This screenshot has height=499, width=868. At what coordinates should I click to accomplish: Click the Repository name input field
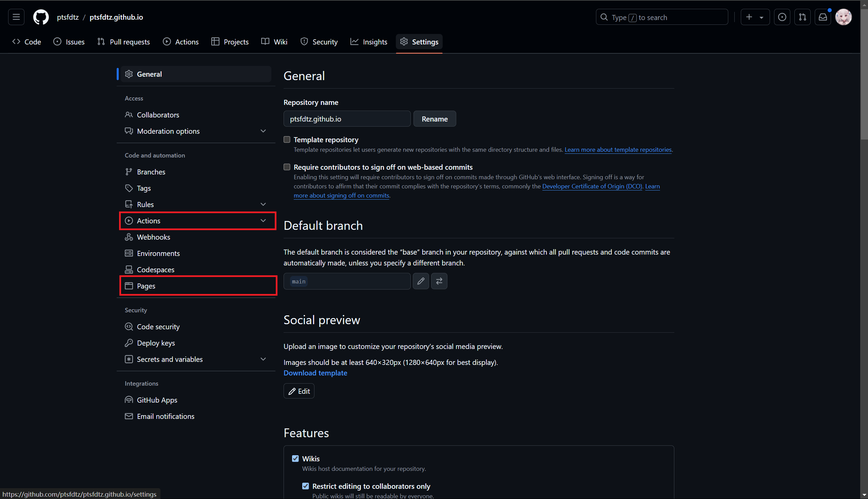tap(347, 119)
